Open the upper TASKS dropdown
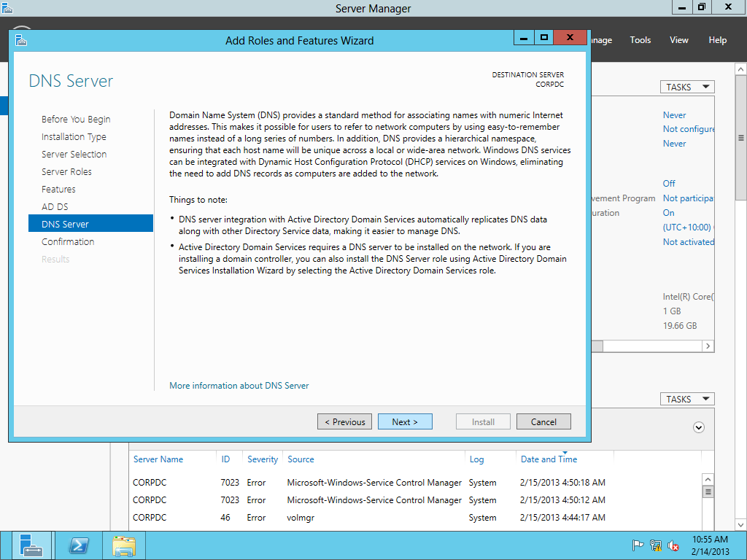The height and width of the screenshot is (560, 747). point(687,87)
